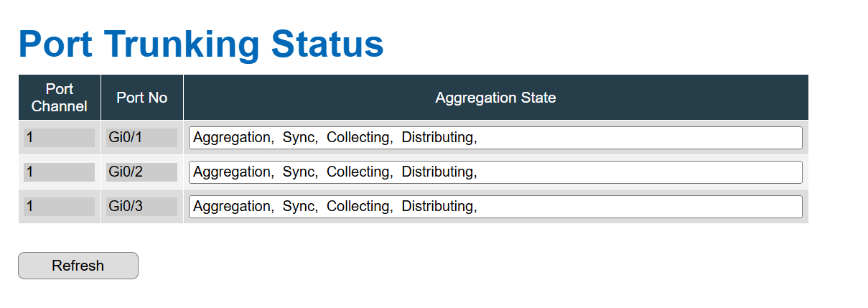The width and height of the screenshot is (868, 308).
Task: Click the Port Channel column header
Action: tap(60, 98)
